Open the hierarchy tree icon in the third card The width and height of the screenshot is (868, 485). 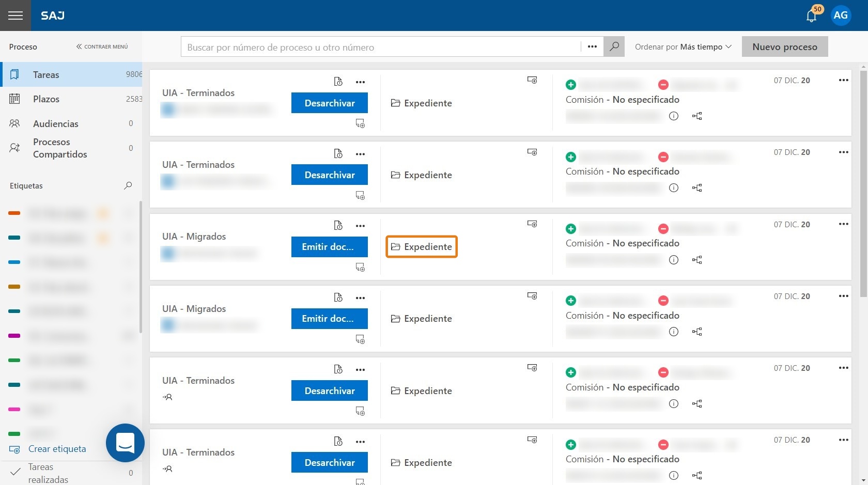pos(697,260)
